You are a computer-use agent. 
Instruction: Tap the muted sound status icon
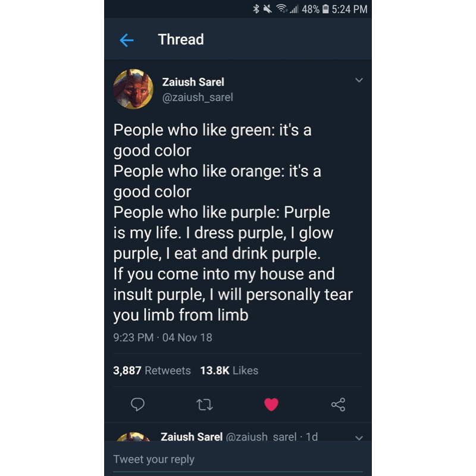coord(268,9)
